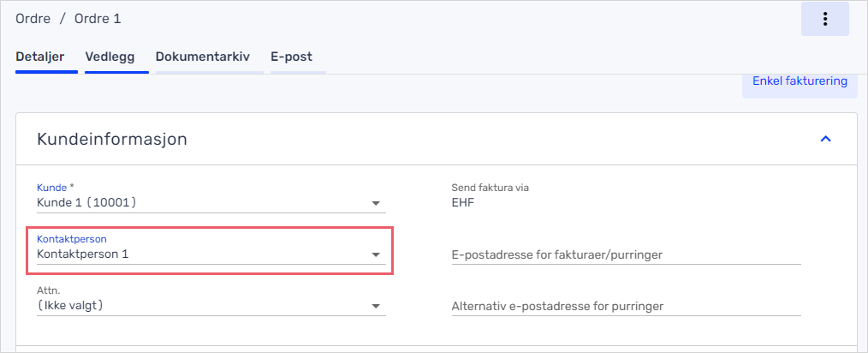Focus the Alternativ e-postadresse for purringer field
Viewport: 868px width, 353px height.
(x=626, y=306)
